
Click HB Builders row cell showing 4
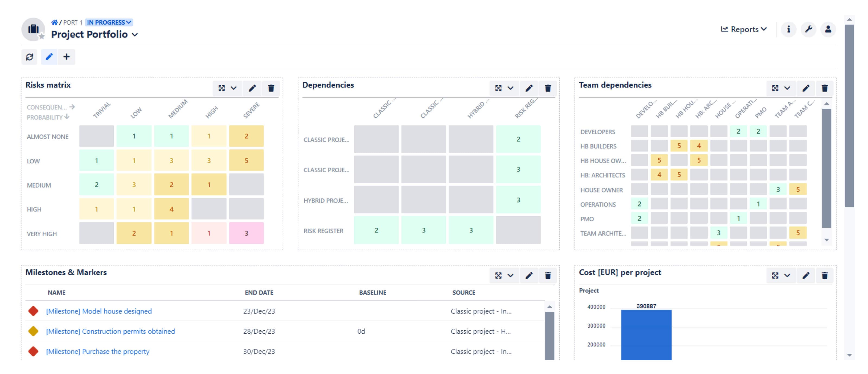tap(698, 146)
